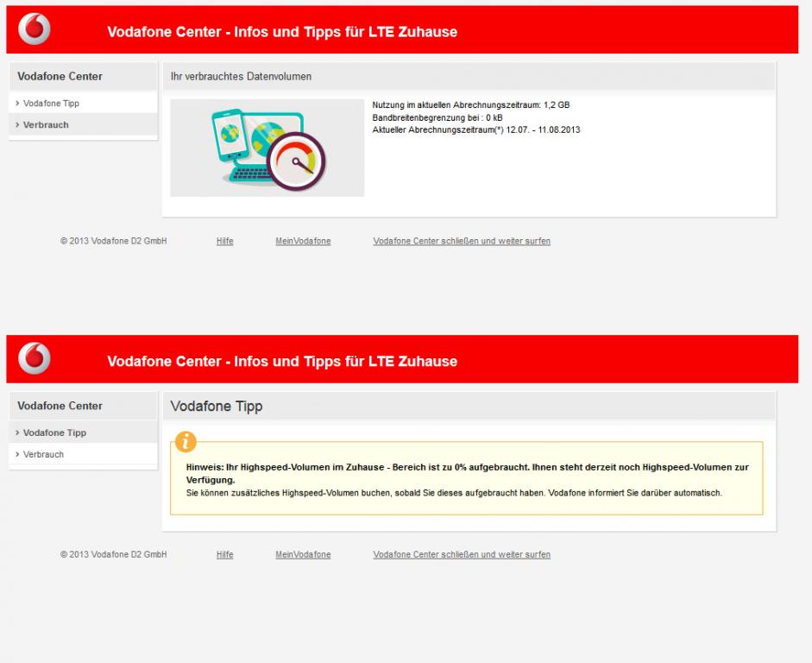The width and height of the screenshot is (812, 663).
Task: Click the Vodafone logo in the top banner
Action: 35,28
